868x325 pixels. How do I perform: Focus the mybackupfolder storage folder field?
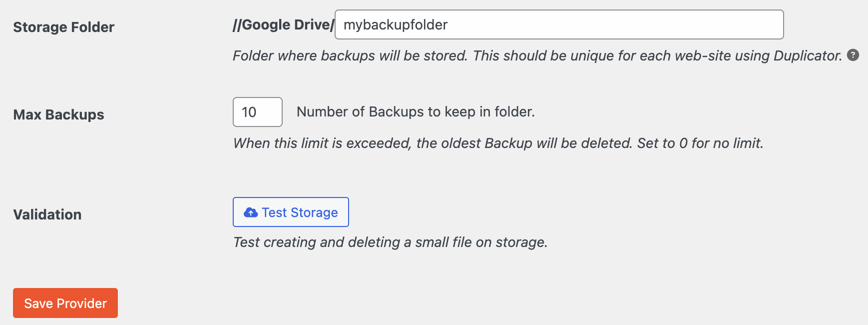tap(559, 24)
